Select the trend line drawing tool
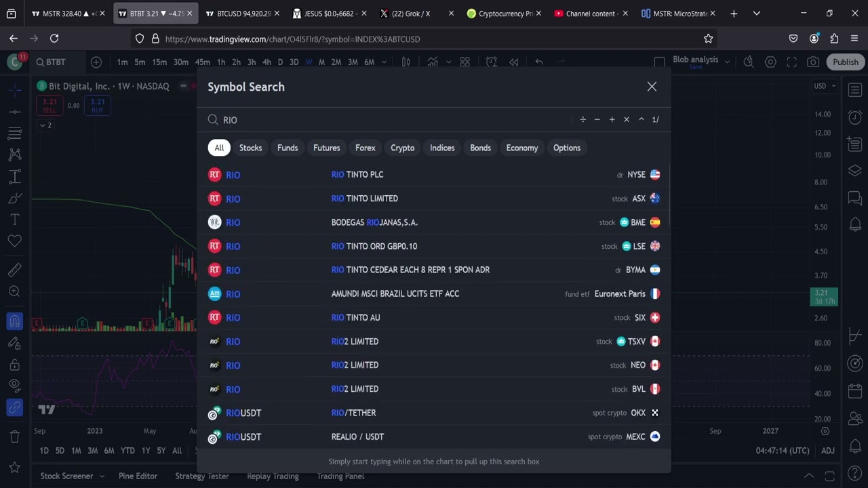The image size is (868, 488). 14,111
